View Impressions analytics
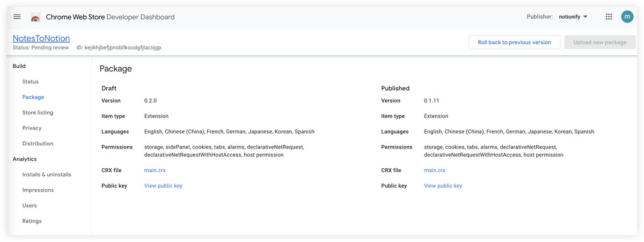Screen dimensions: 644x242 (x=38, y=190)
